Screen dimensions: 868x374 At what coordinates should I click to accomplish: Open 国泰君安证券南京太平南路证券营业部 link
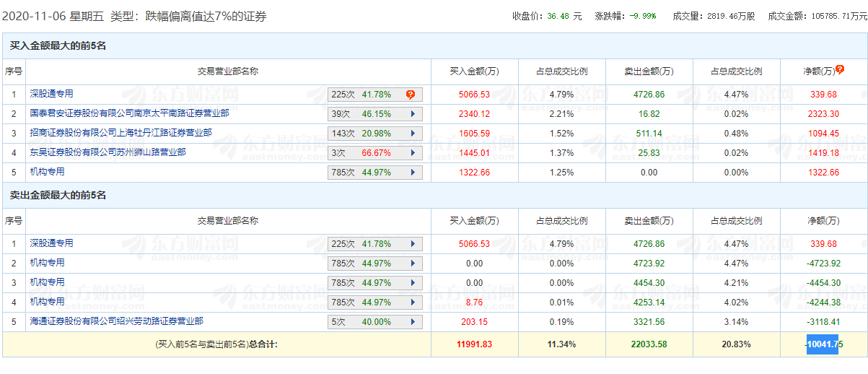click(129, 113)
